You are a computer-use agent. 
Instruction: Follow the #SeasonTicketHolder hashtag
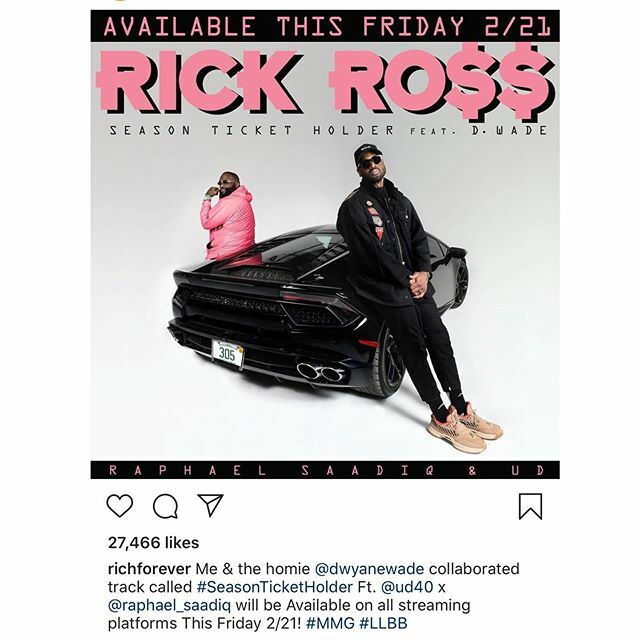pos(275,587)
